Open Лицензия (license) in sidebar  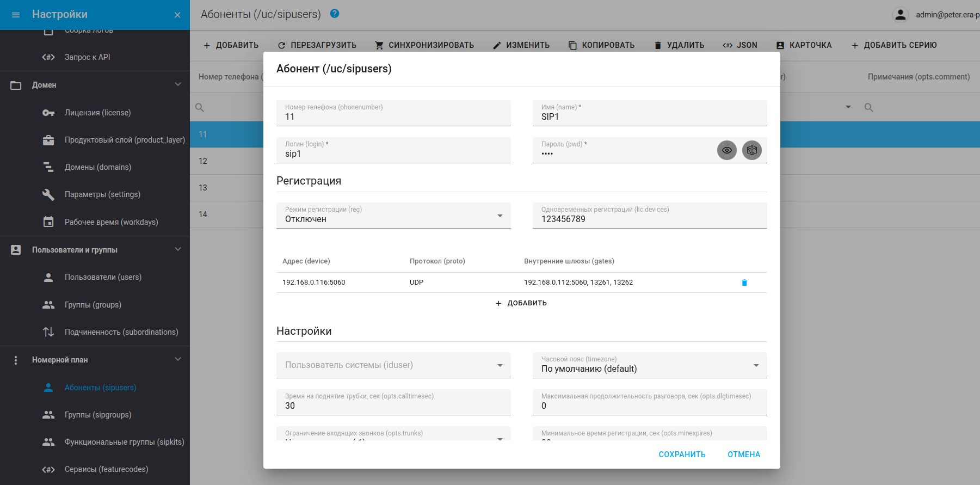pyautogui.click(x=97, y=113)
